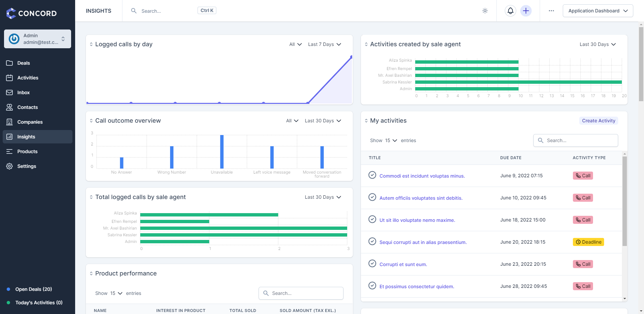Click the reorder handle on Logged calls card
This screenshot has width=644, height=314.
pos(91,44)
